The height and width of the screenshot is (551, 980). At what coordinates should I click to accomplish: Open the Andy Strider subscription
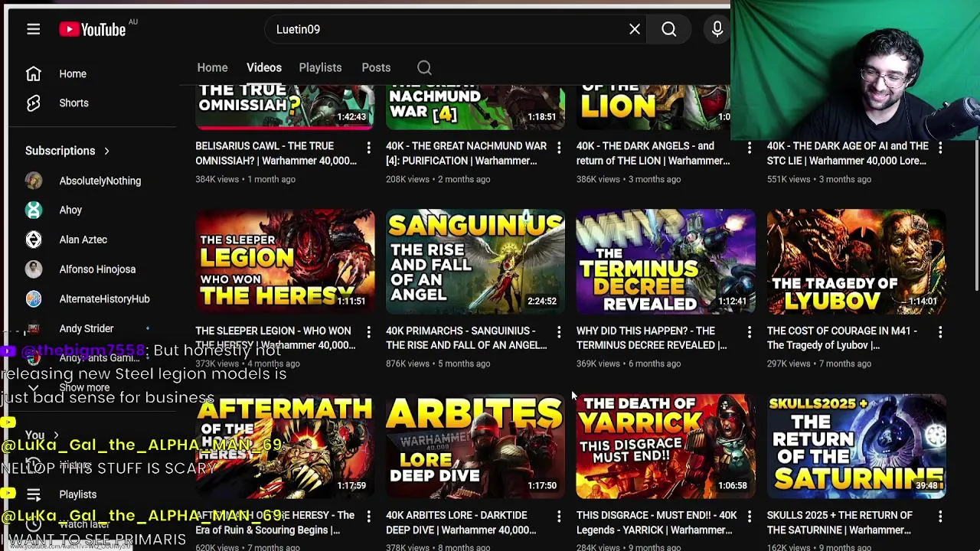tap(87, 328)
